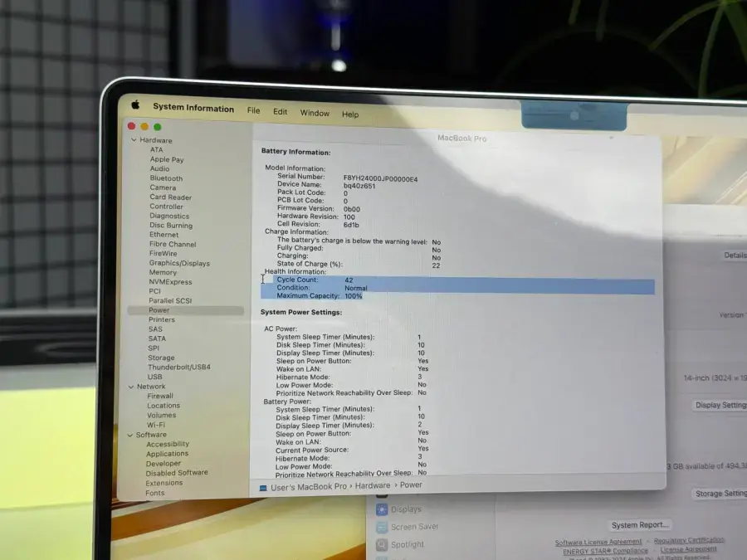This screenshot has width=747, height=560.
Task: Click the highlighted Cycle Count row
Action: (x=456, y=280)
